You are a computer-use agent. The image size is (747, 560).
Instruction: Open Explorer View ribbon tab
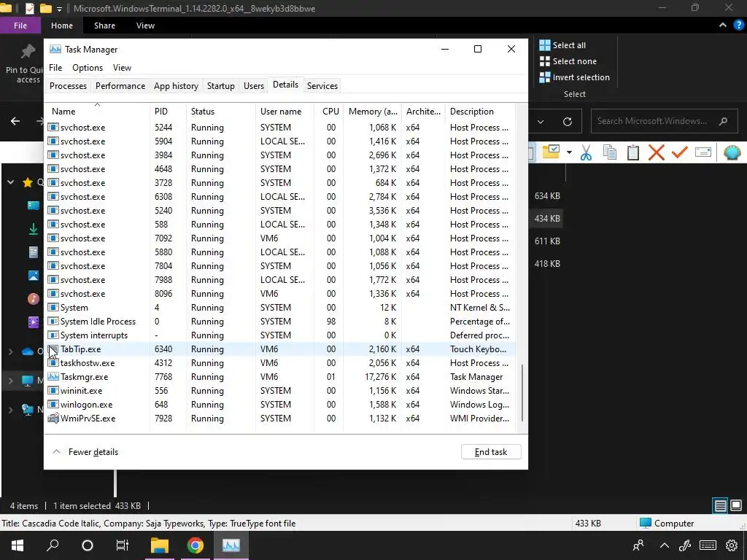(145, 26)
